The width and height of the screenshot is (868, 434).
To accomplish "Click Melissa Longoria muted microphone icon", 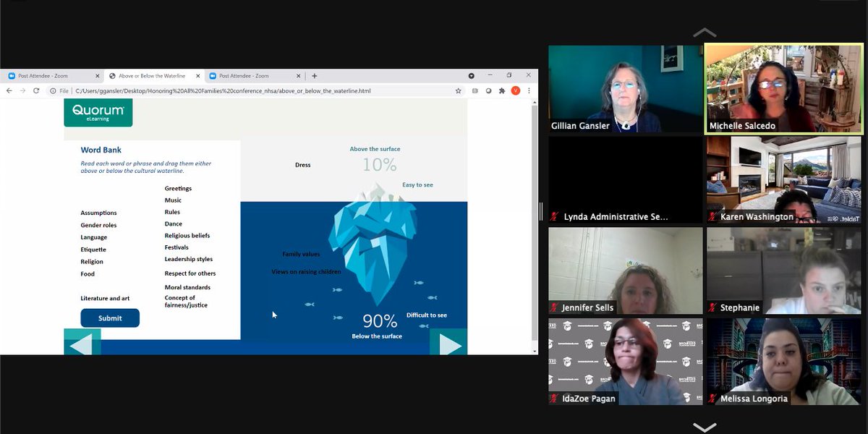I will (x=713, y=399).
